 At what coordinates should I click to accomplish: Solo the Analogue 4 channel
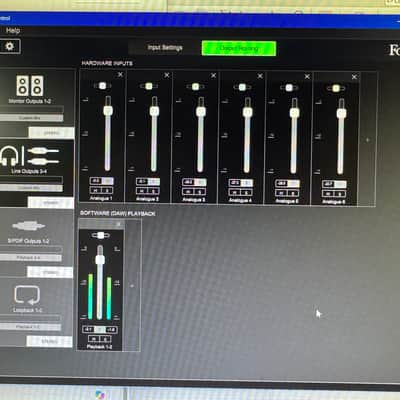click(246, 193)
